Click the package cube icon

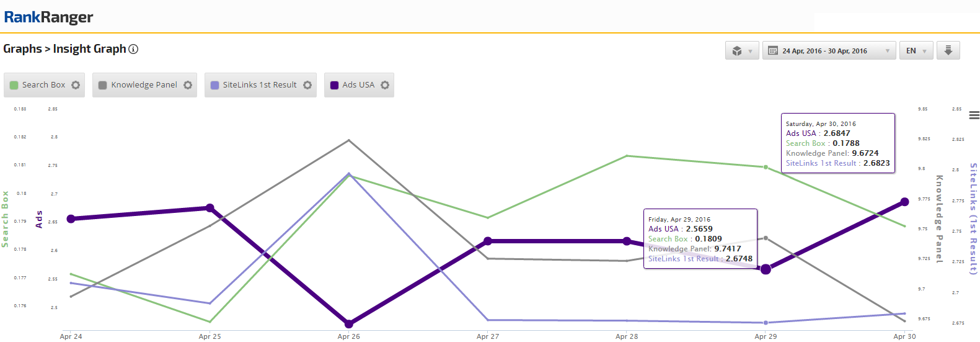click(x=737, y=51)
